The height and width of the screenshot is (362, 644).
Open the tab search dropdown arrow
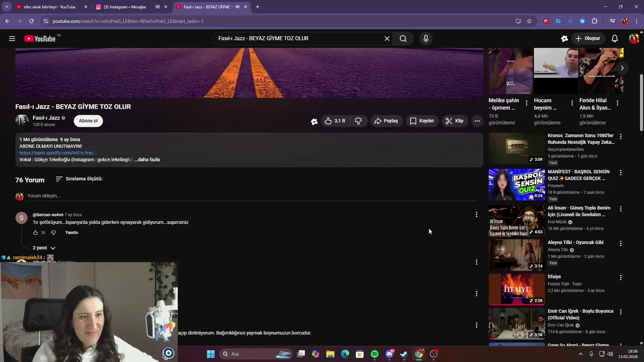[x=7, y=7]
